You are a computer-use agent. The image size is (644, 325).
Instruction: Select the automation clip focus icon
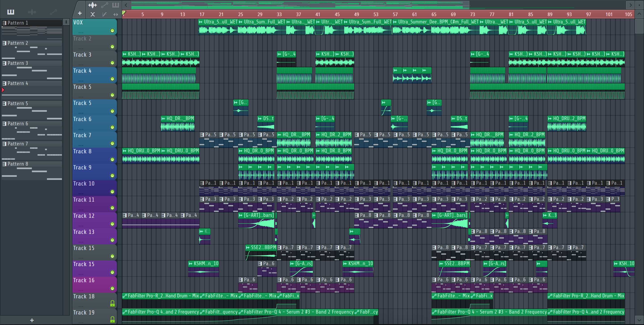click(x=104, y=5)
